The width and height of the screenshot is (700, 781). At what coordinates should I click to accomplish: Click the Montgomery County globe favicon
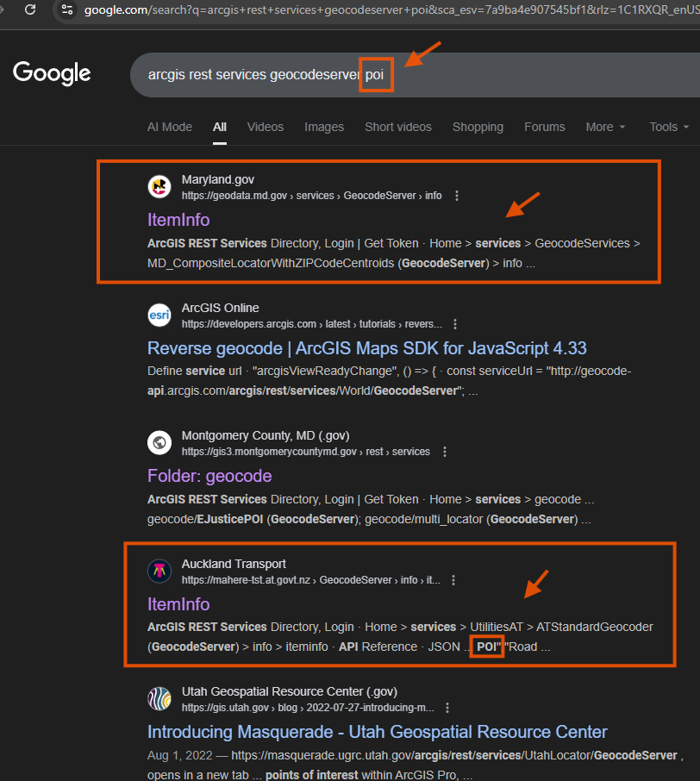[x=159, y=443]
